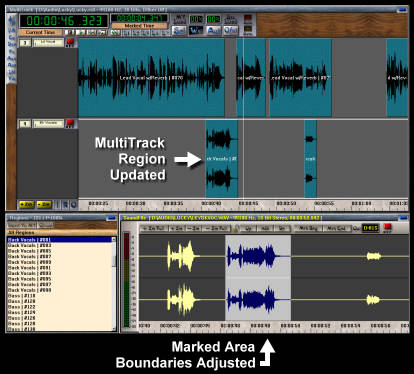
Task: Select Back Vocals | #083 in regions list
Action: tap(59, 245)
